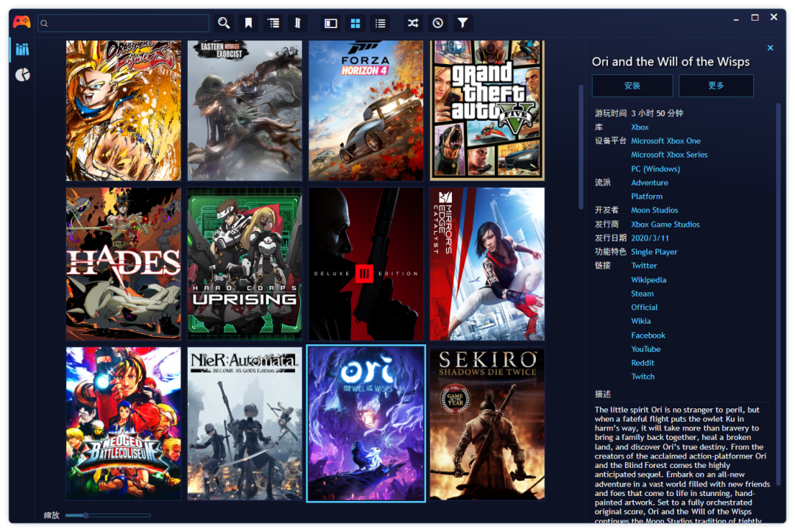Open the sort order options icon
This screenshot has width=795, height=532.
click(298, 23)
